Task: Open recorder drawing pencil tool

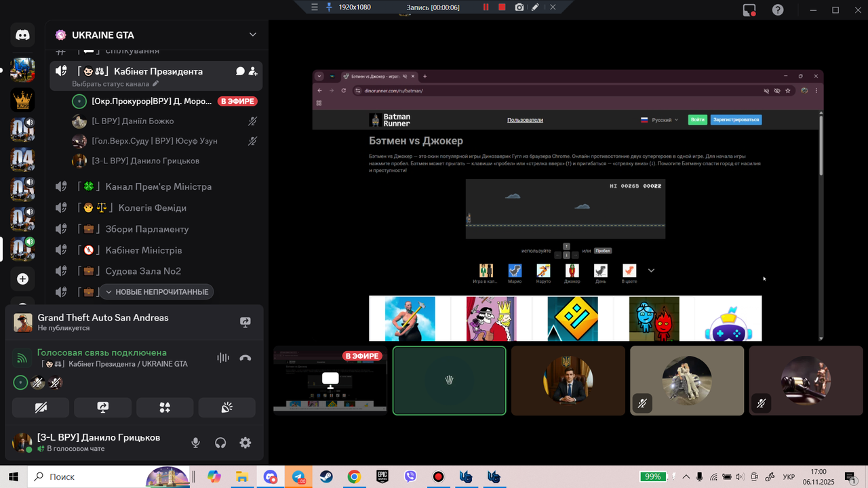Action: [536, 7]
